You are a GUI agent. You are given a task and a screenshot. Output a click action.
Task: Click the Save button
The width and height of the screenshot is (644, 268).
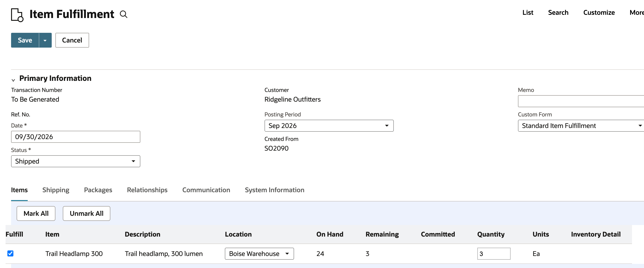25,40
